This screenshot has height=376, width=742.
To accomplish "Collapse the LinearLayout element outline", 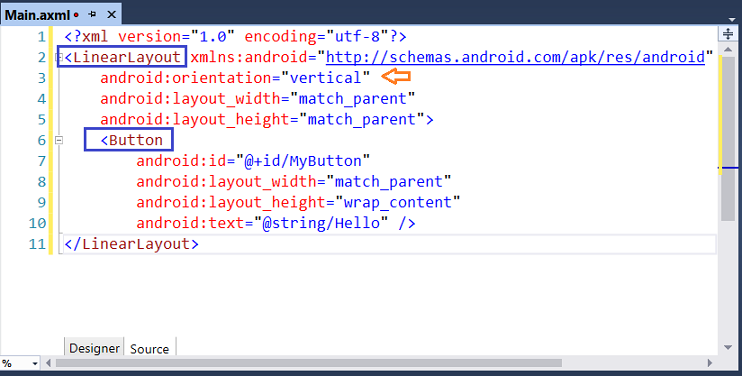I will (x=59, y=57).
